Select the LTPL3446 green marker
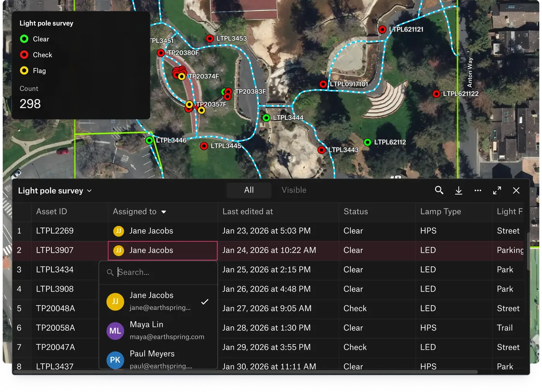The image size is (542, 392). click(149, 140)
